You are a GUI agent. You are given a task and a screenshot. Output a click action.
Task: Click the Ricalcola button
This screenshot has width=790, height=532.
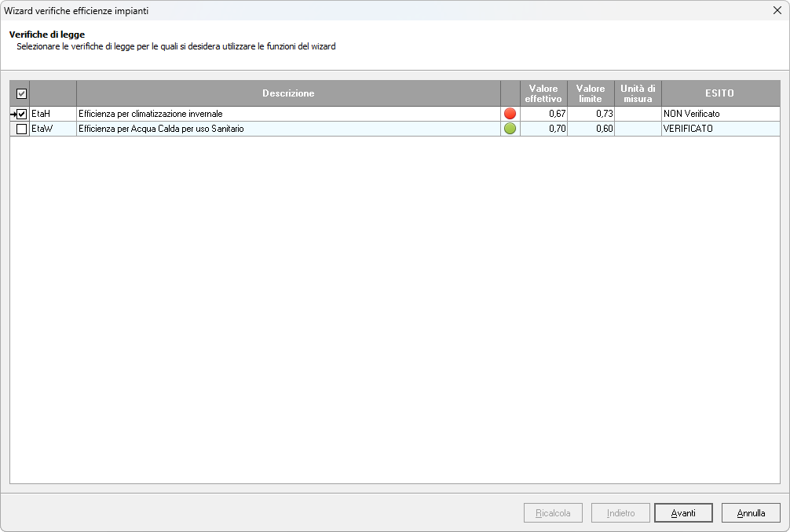pyautogui.click(x=553, y=513)
